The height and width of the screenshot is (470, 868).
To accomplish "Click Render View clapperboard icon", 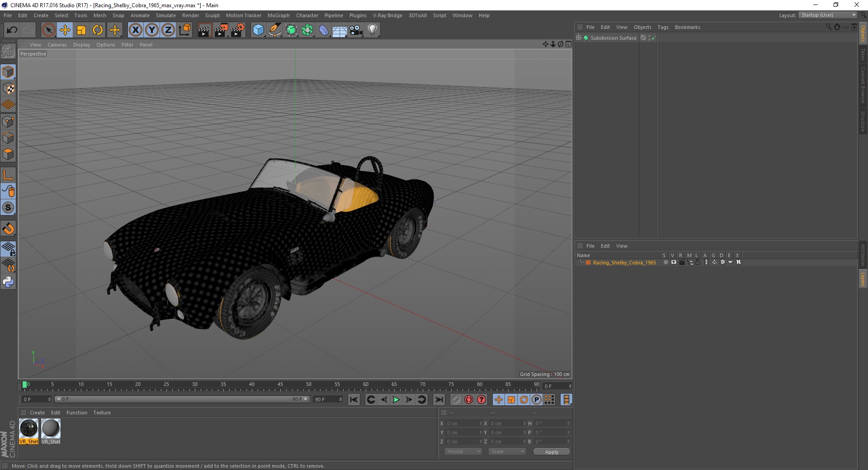I will point(204,30).
